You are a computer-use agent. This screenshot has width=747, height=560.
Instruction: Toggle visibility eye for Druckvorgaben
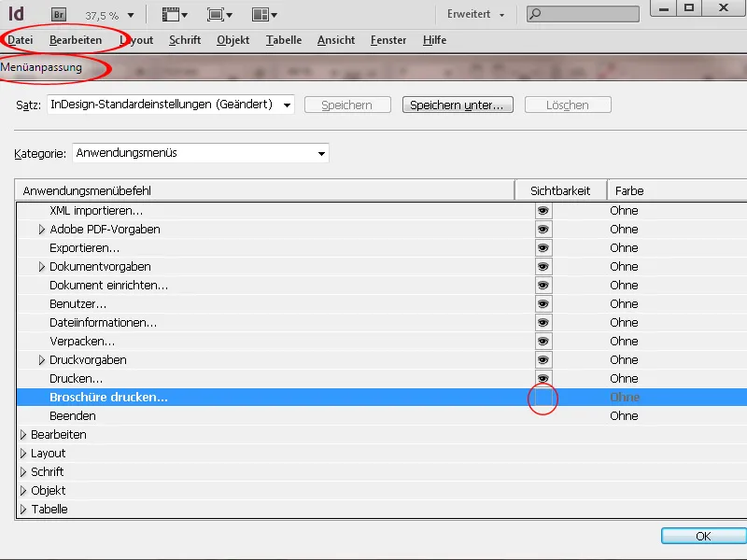click(x=543, y=360)
